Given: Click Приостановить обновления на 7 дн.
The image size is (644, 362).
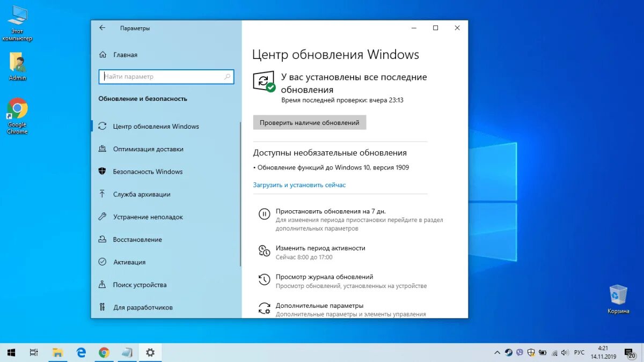Looking at the screenshot, I should [x=331, y=211].
